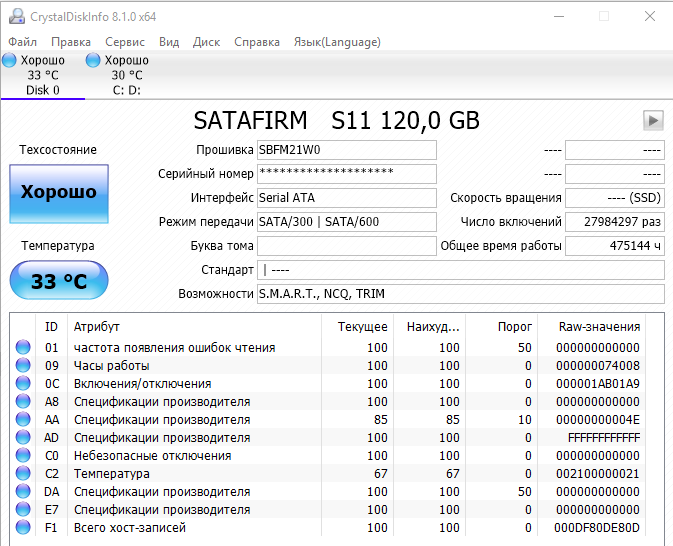Click the next disk arrow button
This screenshot has width=673, height=546.
tap(653, 120)
